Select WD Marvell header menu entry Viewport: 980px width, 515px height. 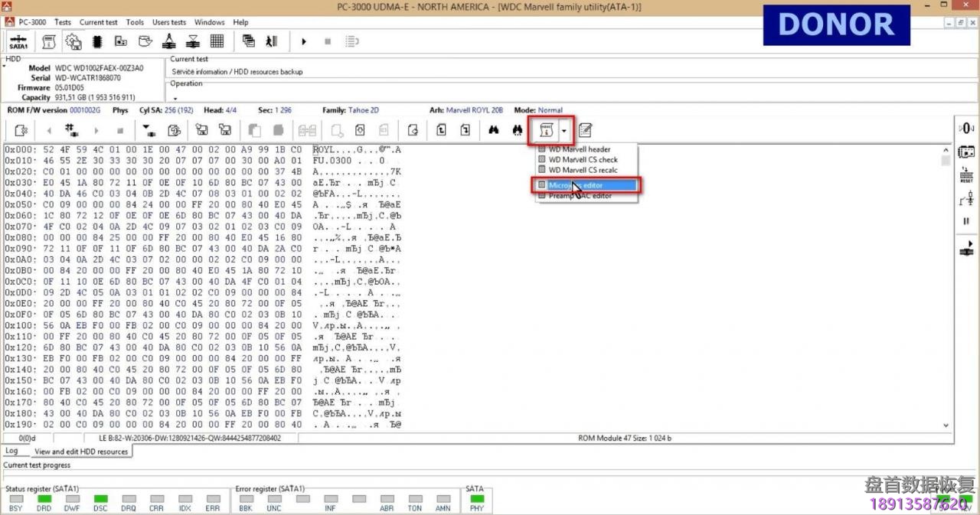click(580, 149)
